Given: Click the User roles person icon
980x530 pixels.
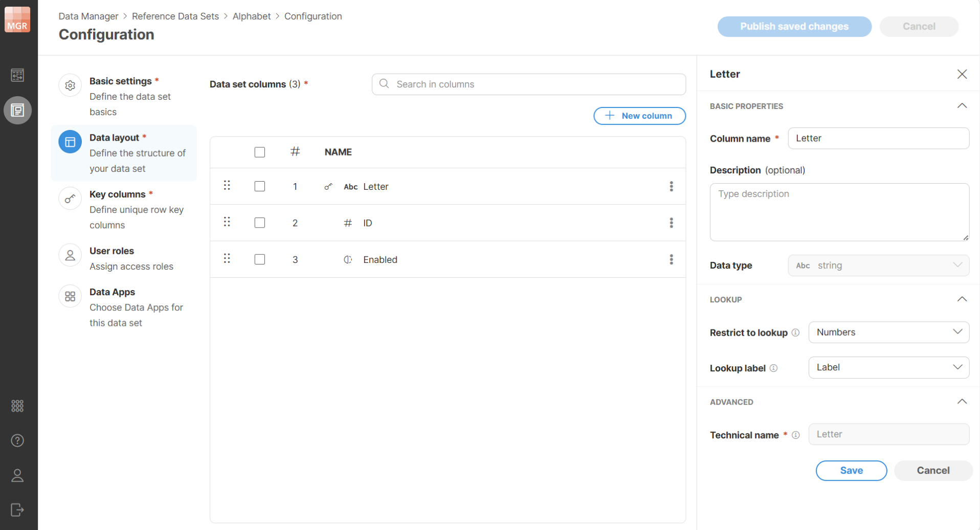Looking at the screenshot, I should coord(70,255).
